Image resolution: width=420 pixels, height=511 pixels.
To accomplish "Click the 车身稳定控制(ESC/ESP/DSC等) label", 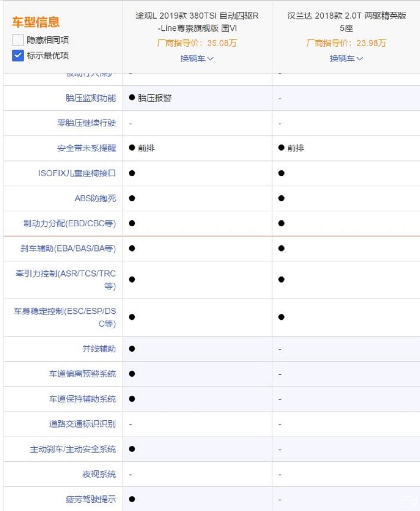I will tap(65, 317).
